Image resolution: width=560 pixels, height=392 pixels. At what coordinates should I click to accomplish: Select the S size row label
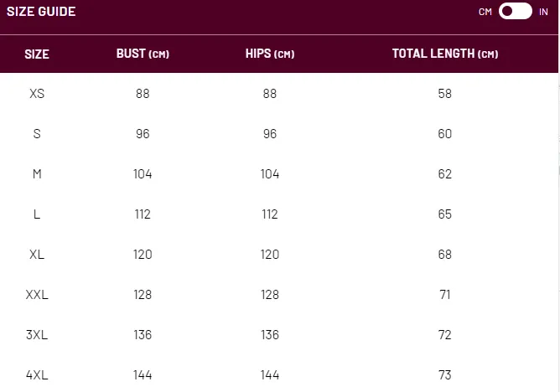click(37, 134)
